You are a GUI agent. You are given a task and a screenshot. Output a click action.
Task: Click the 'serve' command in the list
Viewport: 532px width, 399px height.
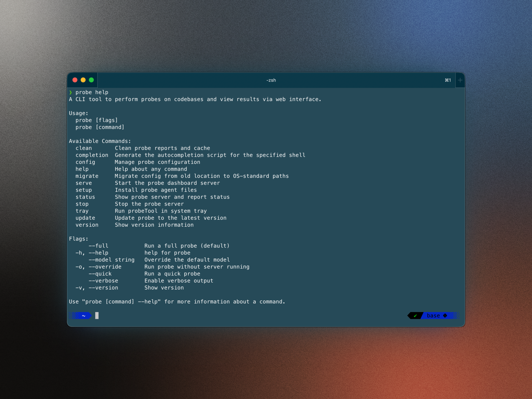pos(84,183)
